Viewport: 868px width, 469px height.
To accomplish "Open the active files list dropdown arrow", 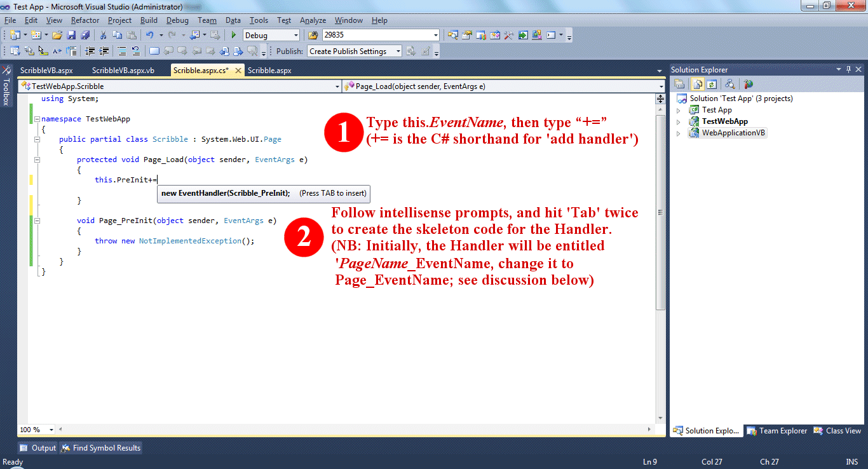I will point(660,71).
